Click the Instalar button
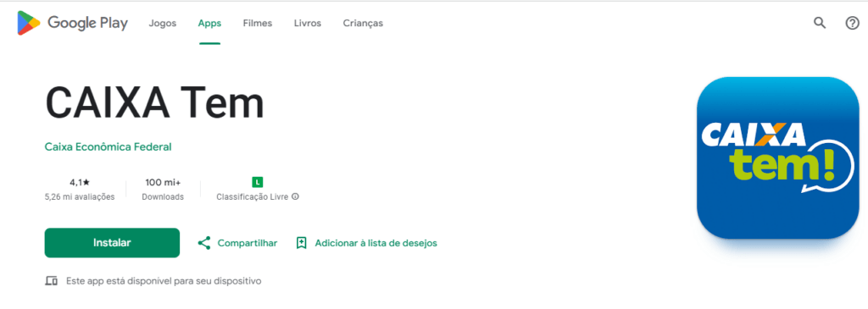This screenshot has height=309, width=868. pyautogui.click(x=112, y=243)
